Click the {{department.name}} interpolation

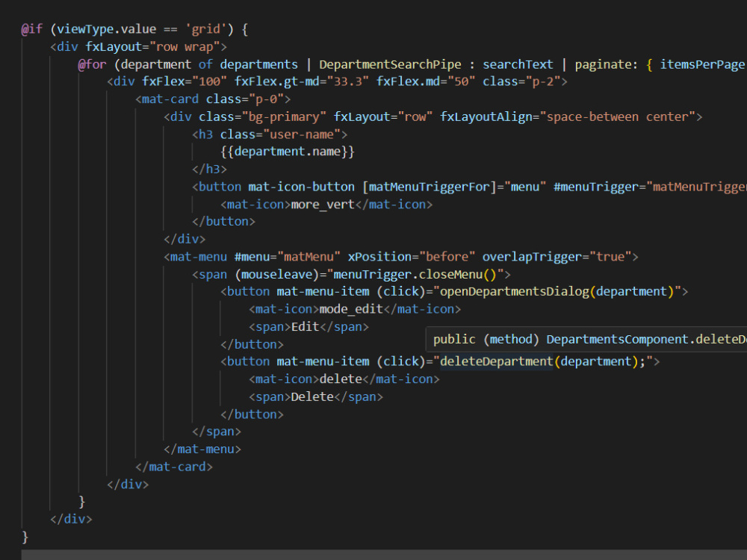(x=288, y=152)
